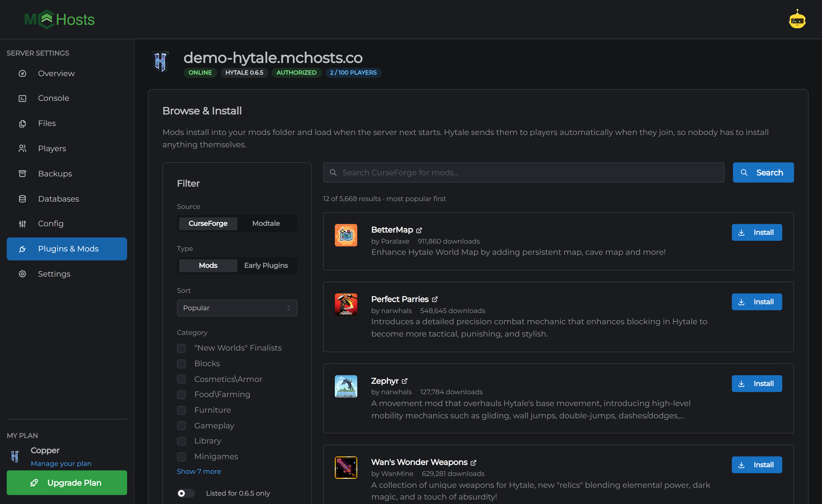The width and height of the screenshot is (822, 504).
Task: Install the BetterMap mod
Action: (756, 232)
